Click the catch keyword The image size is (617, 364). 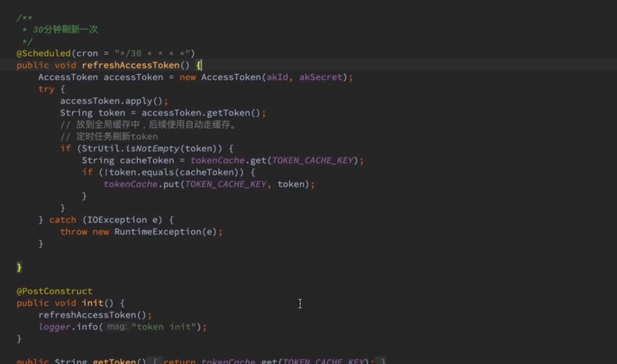63,220
